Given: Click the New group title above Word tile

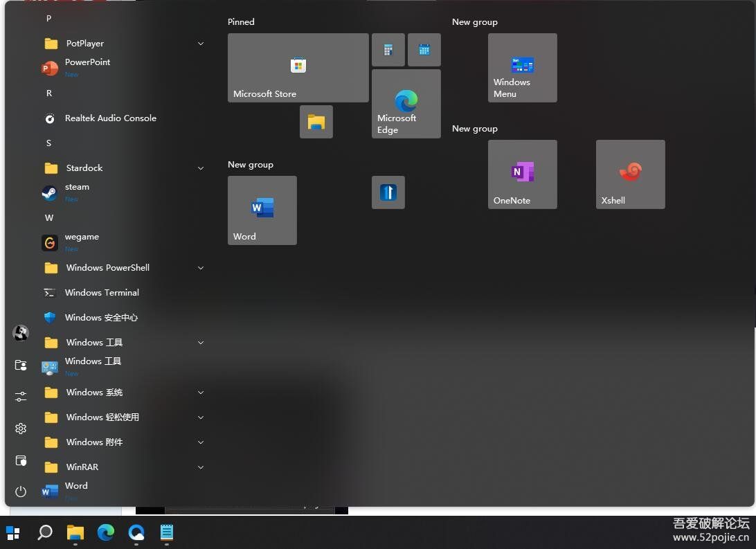Looking at the screenshot, I should [251, 164].
